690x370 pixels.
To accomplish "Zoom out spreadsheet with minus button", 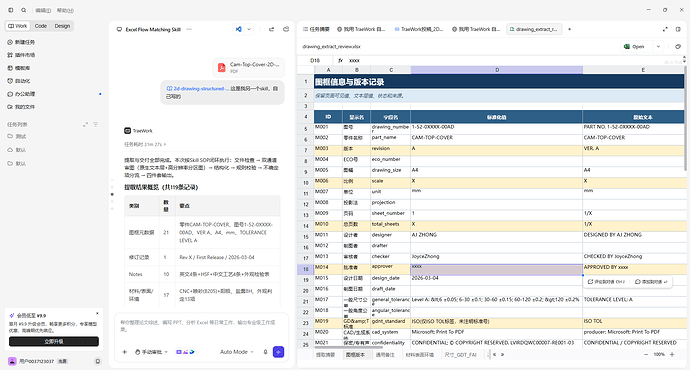I will tap(646, 355).
